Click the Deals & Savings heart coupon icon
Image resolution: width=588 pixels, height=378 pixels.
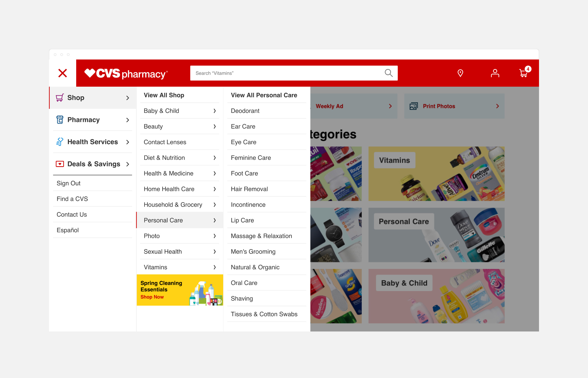pos(60,164)
